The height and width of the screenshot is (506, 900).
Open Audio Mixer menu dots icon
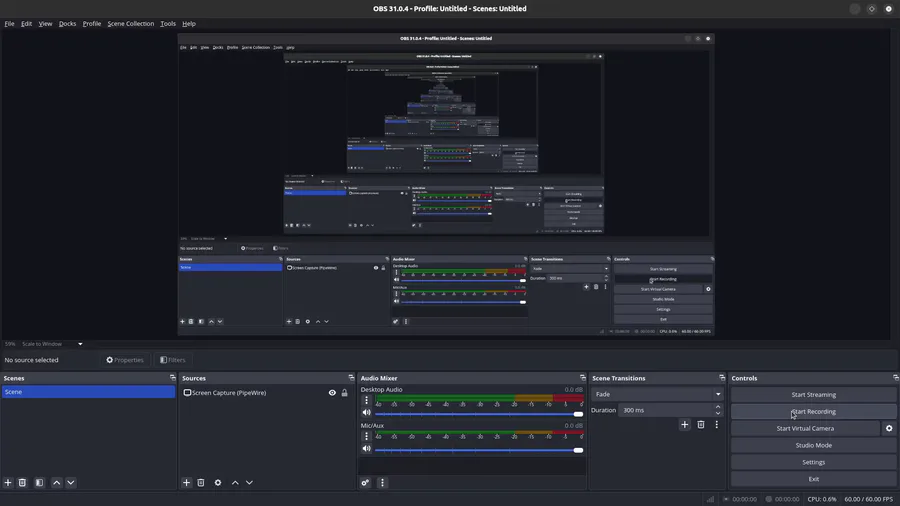tap(382, 482)
